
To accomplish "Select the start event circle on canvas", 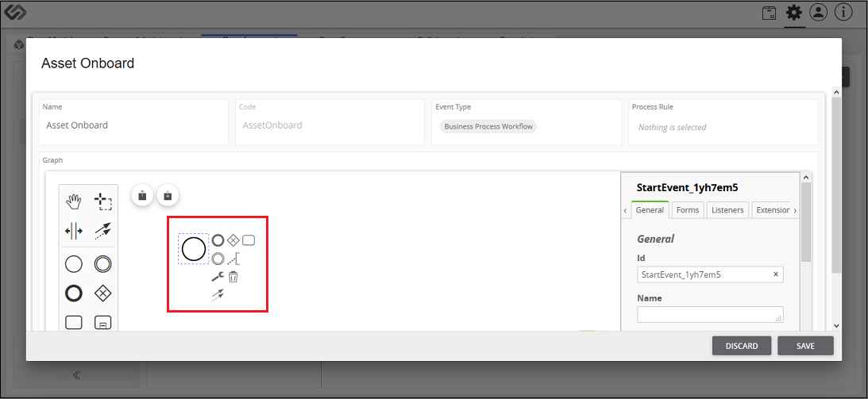I will [194, 249].
